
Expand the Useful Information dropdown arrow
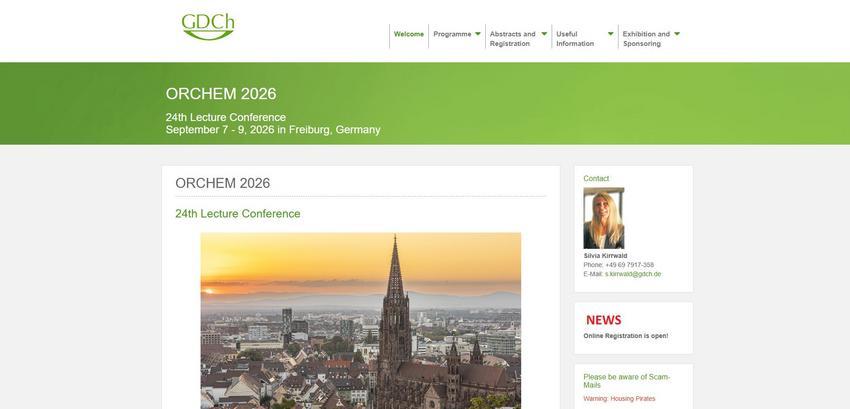pyautogui.click(x=610, y=34)
